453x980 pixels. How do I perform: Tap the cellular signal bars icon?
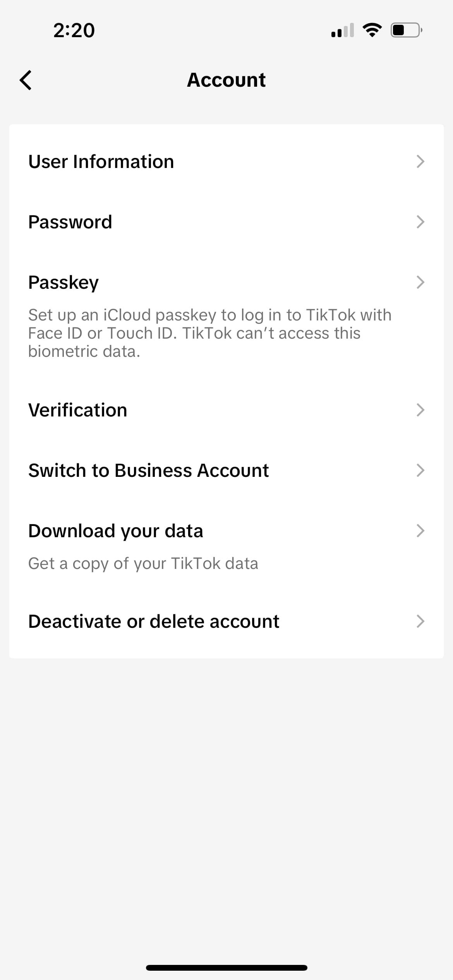[343, 31]
